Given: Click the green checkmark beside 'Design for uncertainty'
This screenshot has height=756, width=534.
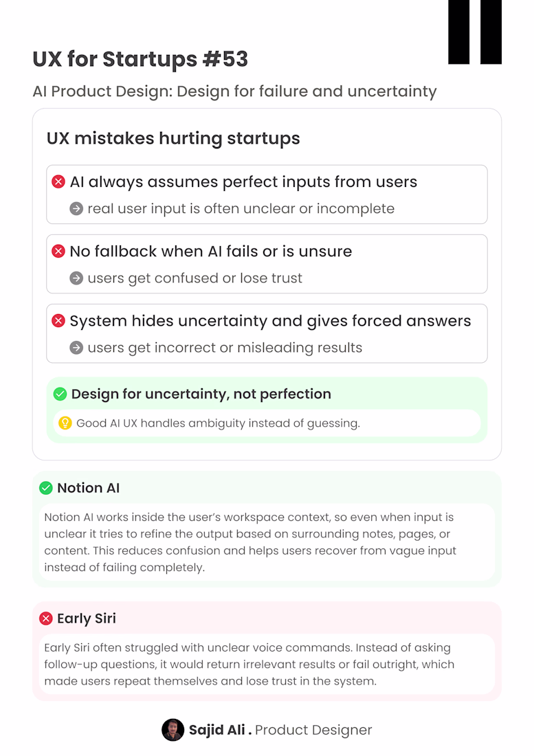Looking at the screenshot, I should pos(60,394).
